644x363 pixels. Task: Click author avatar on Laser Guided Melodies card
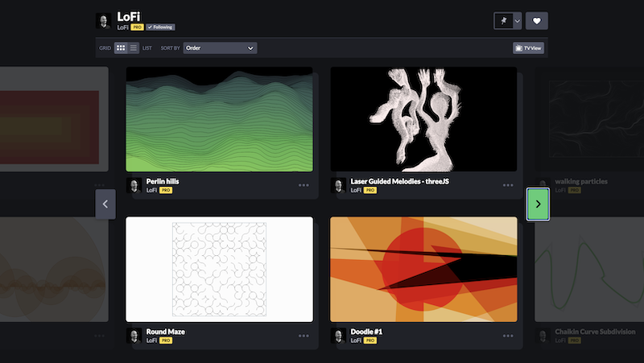point(338,186)
